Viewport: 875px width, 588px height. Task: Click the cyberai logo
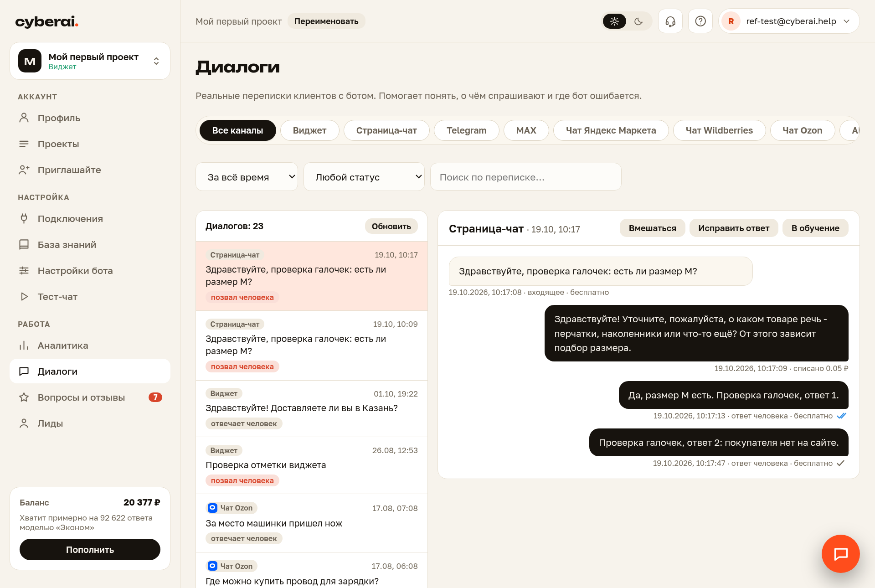click(47, 21)
